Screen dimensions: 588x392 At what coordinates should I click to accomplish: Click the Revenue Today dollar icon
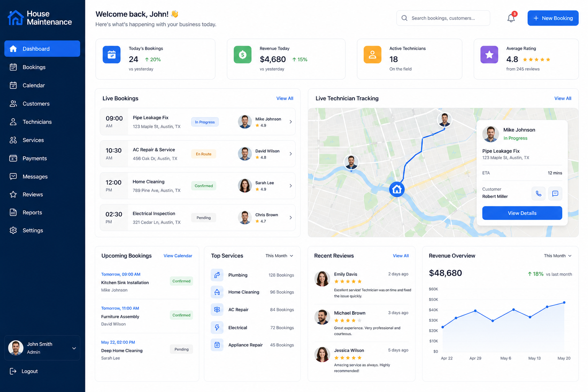pos(243,55)
